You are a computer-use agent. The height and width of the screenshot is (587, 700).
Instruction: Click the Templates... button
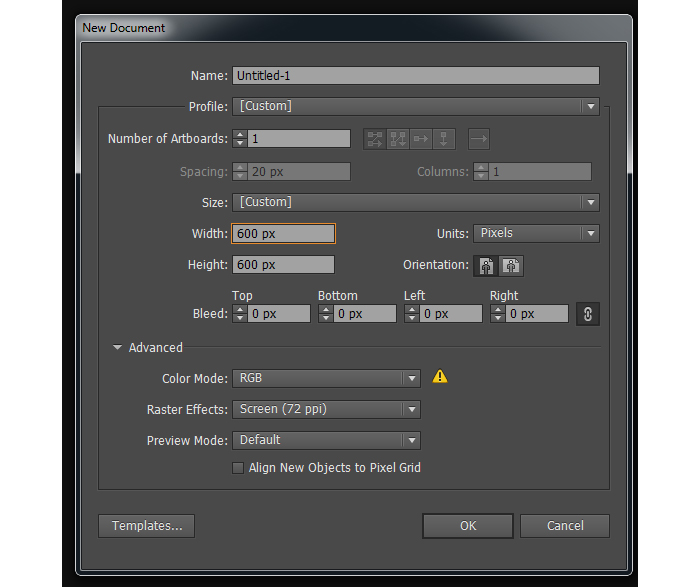(146, 526)
